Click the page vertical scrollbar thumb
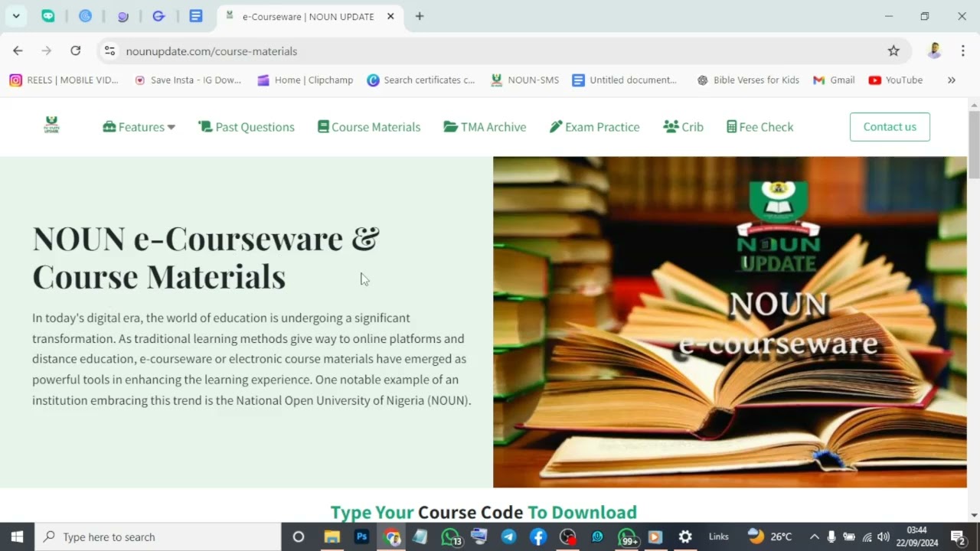This screenshot has height=551, width=980. tap(974, 145)
